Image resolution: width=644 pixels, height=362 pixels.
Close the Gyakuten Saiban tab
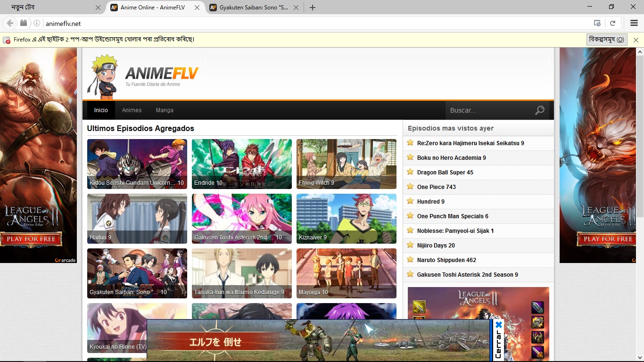296,8
